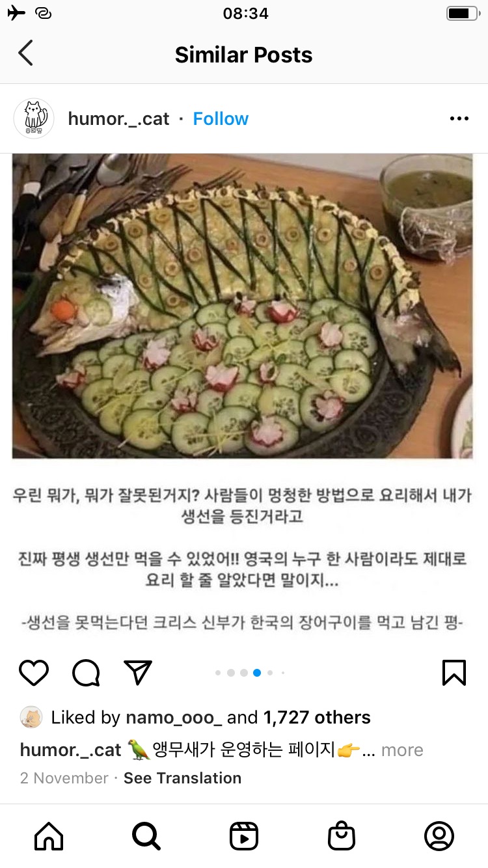
Task: Tap See Translation link
Action: point(182,778)
